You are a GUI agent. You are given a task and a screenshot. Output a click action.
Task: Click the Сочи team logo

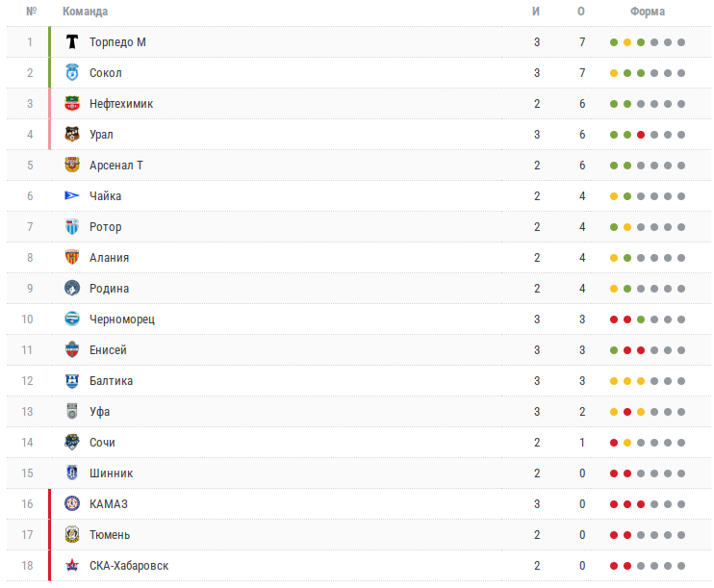click(72, 443)
